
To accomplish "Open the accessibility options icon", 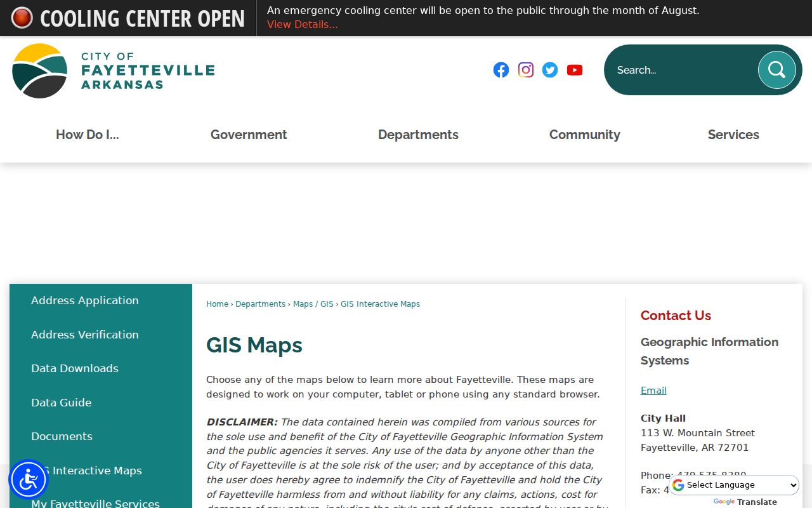I will click(29, 479).
